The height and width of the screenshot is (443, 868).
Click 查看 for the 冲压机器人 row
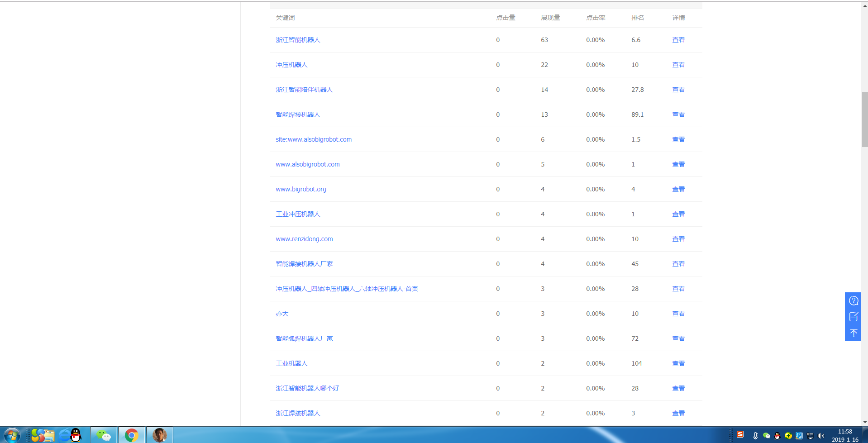tap(678, 65)
